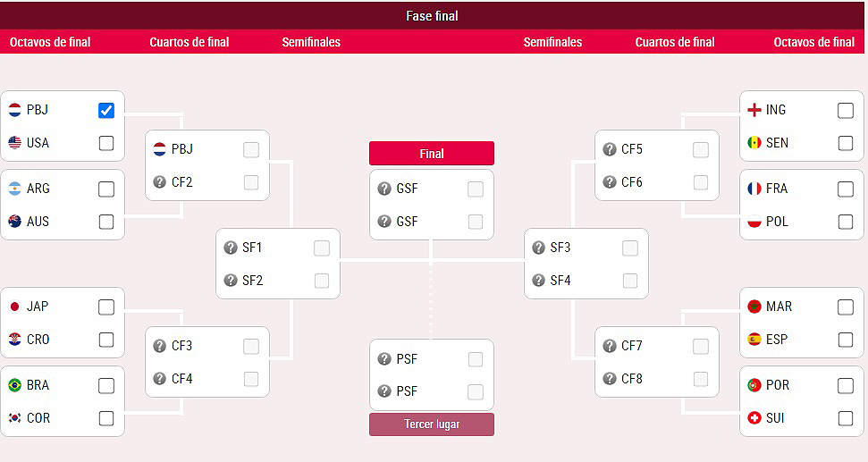Click the Tercer lugar label

click(432, 424)
